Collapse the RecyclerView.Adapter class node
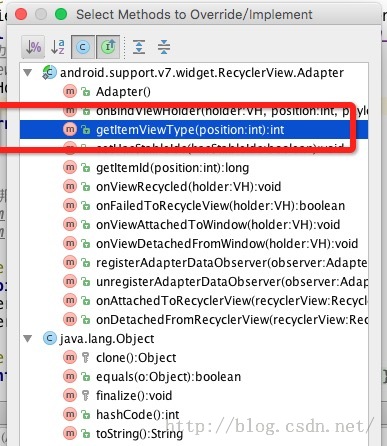The width and height of the screenshot is (387, 446). (28, 72)
